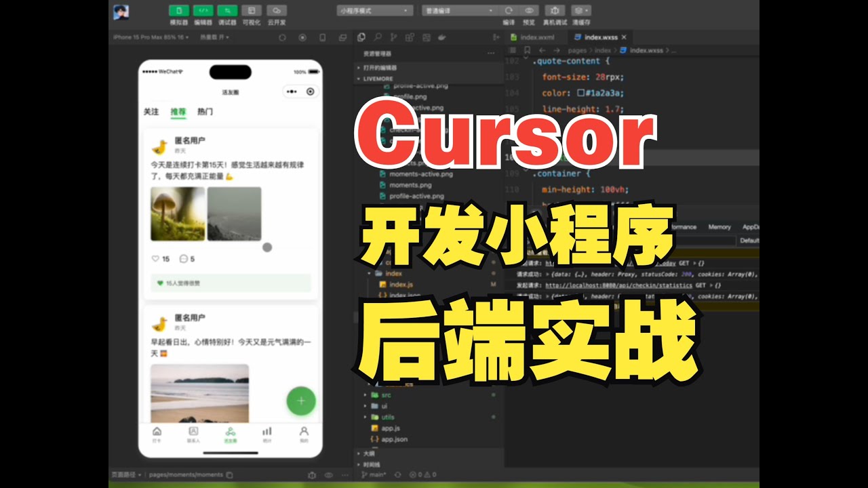
Task: Click the detach simulator window icon
Action: 342,37
